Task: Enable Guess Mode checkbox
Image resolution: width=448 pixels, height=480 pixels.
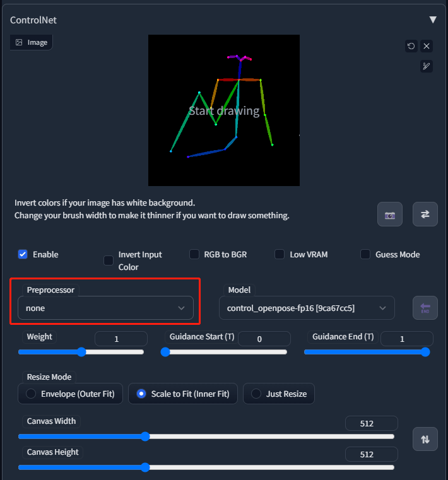Action: pos(365,254)
